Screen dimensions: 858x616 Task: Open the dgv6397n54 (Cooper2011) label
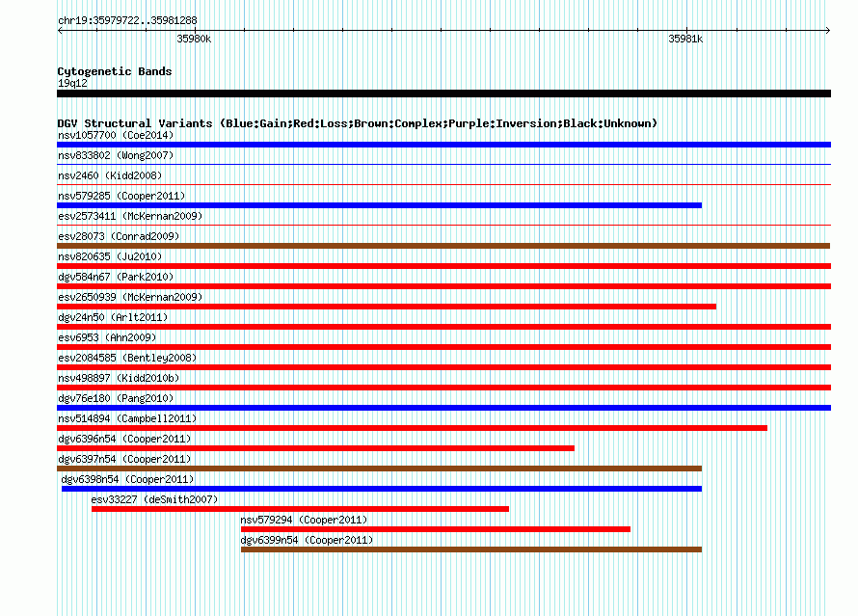pos(124,459)
